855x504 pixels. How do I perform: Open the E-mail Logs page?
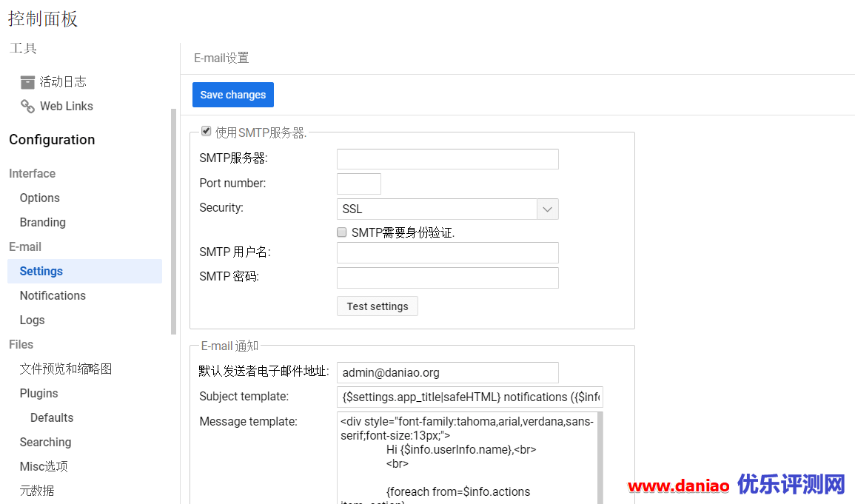(32, 320)
